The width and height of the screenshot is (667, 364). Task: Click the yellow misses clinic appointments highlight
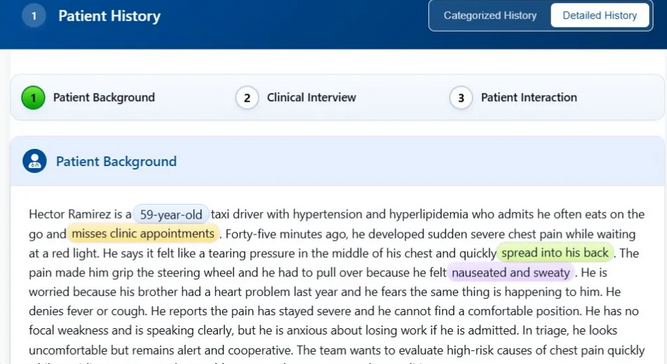(x=143, y=234)
